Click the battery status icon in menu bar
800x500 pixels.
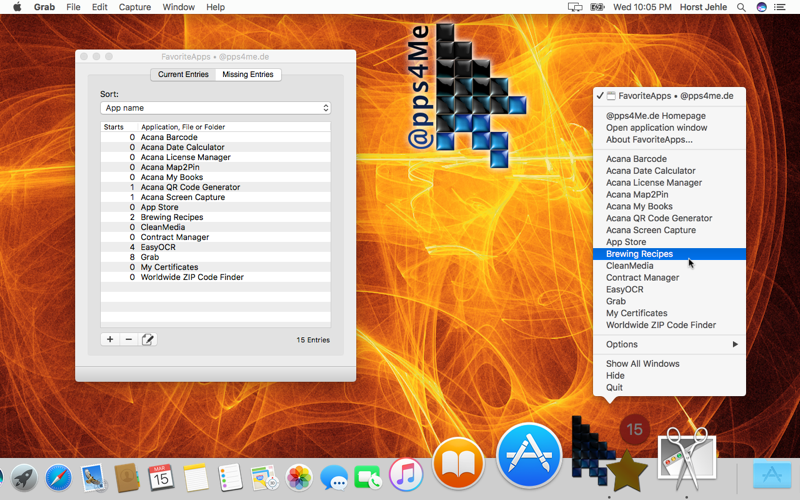[597, 7]
